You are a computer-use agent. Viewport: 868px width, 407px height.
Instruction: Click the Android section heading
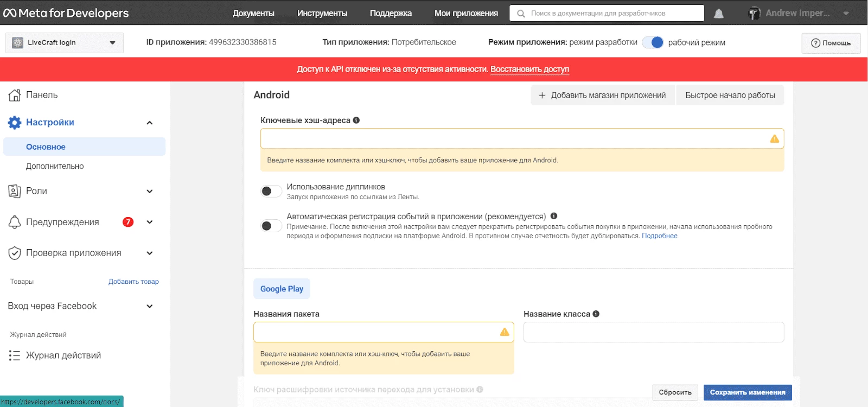click(x=271, y=95)
